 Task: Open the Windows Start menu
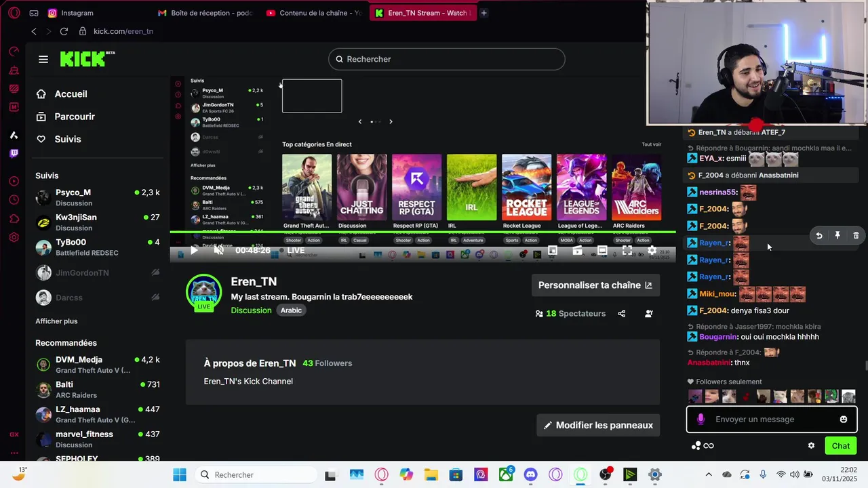179,474
